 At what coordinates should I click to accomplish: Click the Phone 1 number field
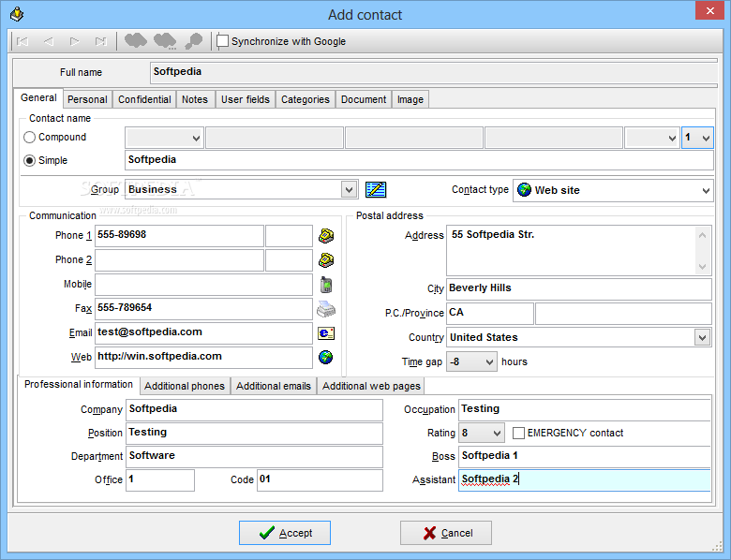coord(180,236)
